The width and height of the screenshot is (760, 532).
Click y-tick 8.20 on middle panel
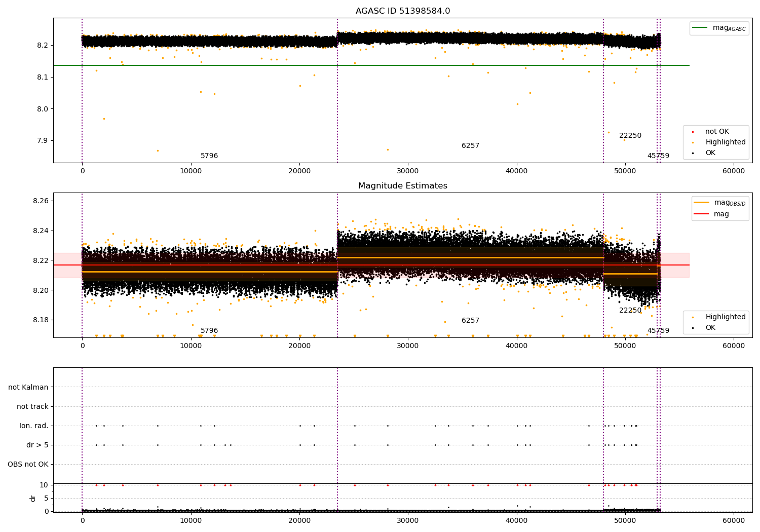(x=41, y=290)
